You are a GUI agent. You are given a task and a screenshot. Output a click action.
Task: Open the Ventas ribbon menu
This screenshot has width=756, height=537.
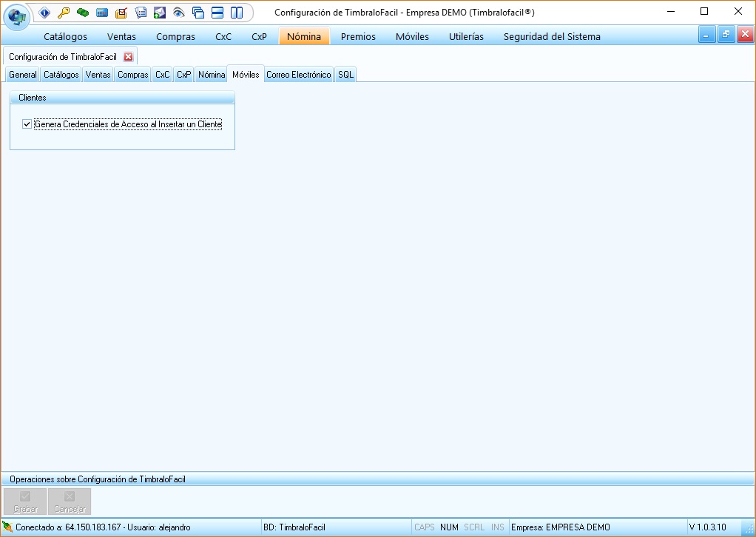click(x=121, y=37)
